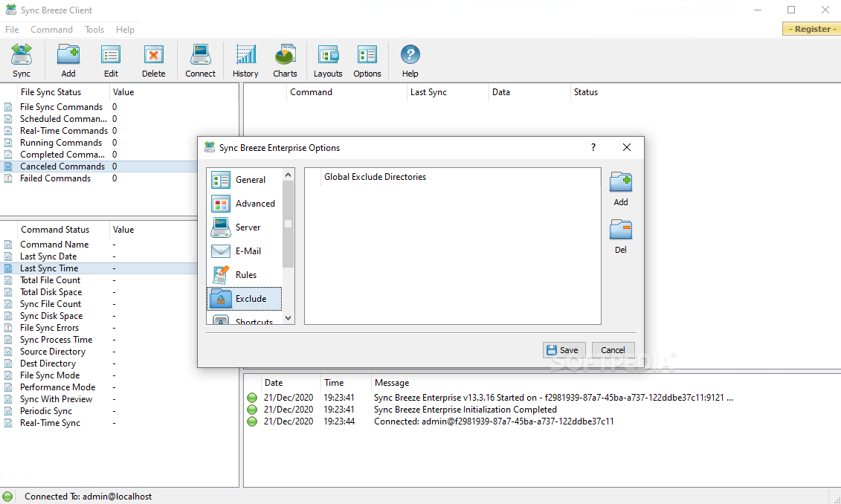Viewport: 841px width, 504px height.
Task: Click the Data column header
Action: pyautogui.click(x=529, y=92)
